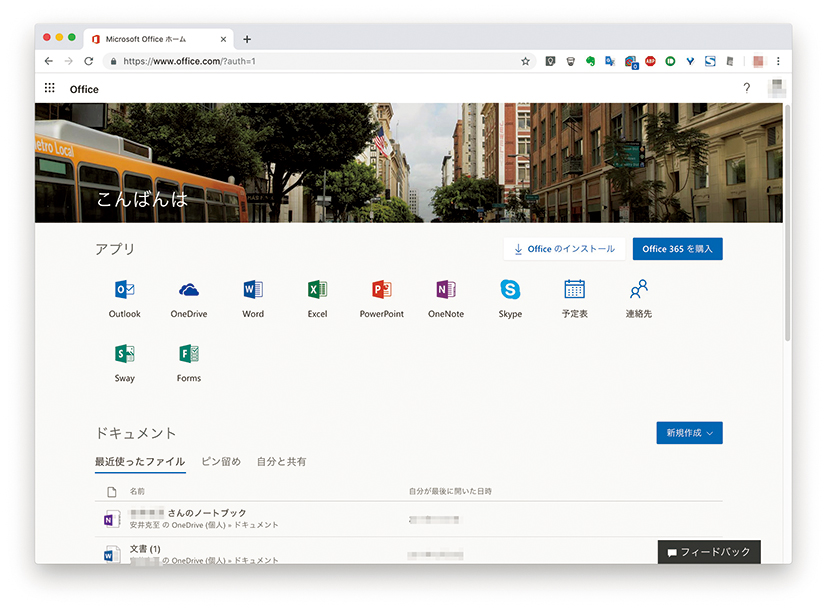The height and width of the screenshot is (610, 827).
Task: Open the app launcher waffle menu
Action: click(50, 89)
